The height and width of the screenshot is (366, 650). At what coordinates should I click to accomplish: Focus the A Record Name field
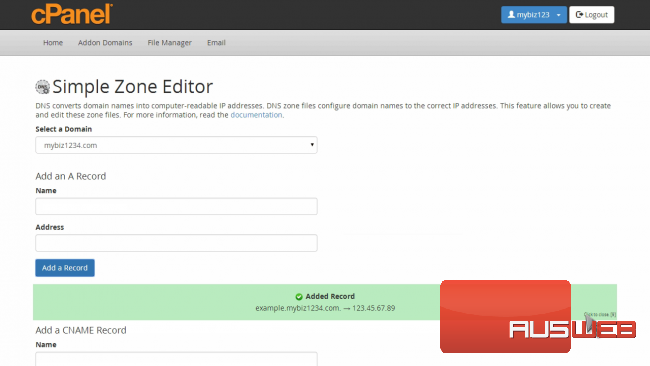click(x=176, y=206)
